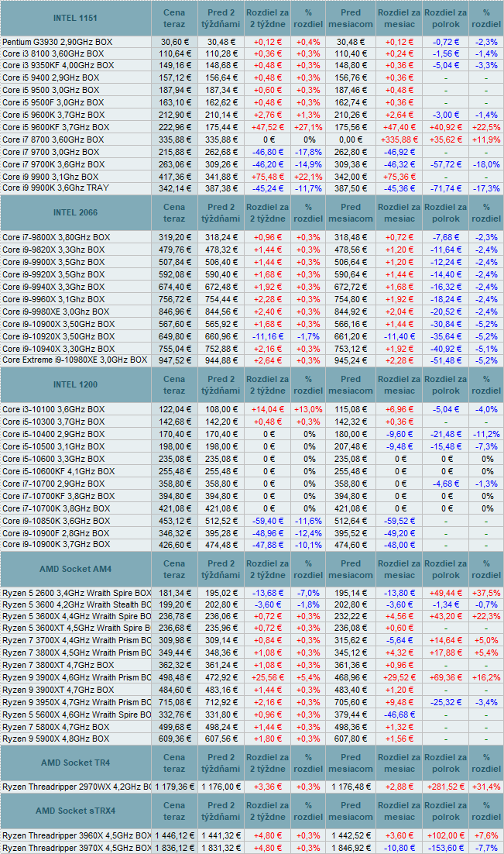Click Ryzen 7 5800X 4,7GHz BOX
The height and width of the screenshot is (854, 504).
click(x=56, y=728)
